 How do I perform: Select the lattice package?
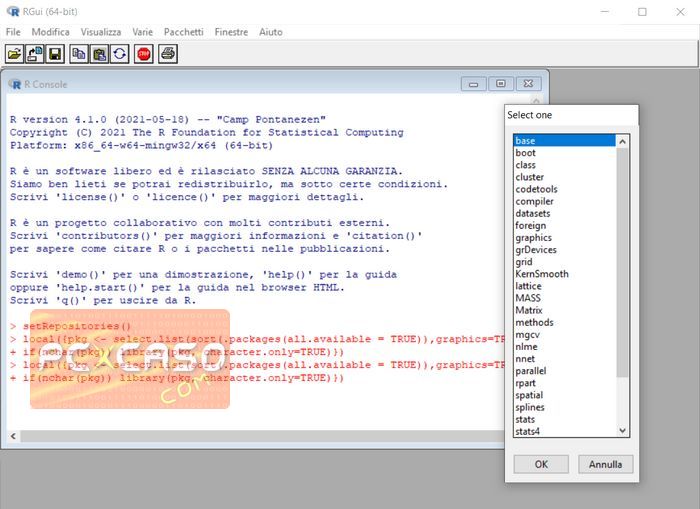tap(564, 286)
